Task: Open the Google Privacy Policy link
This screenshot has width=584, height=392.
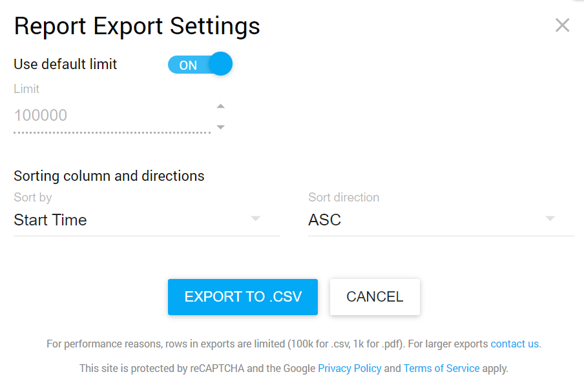Action: [x=349, y=369]
